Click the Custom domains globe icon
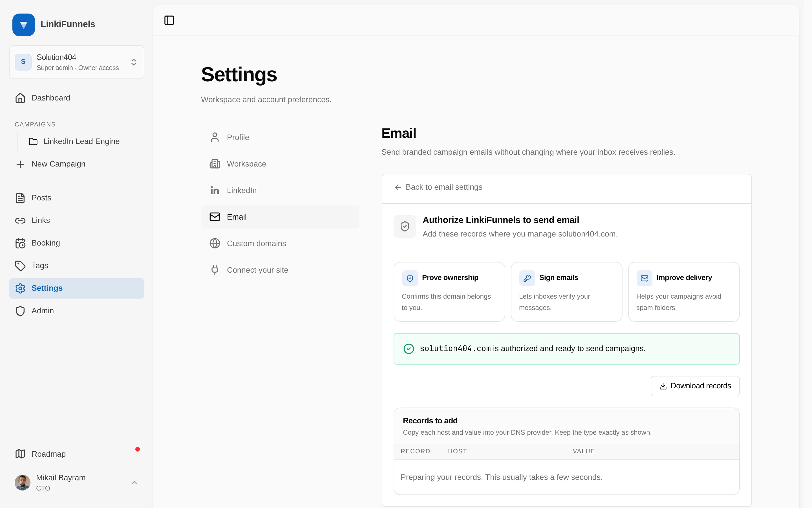The height and width of the screenshot is (508, 812). coord(215,243)
